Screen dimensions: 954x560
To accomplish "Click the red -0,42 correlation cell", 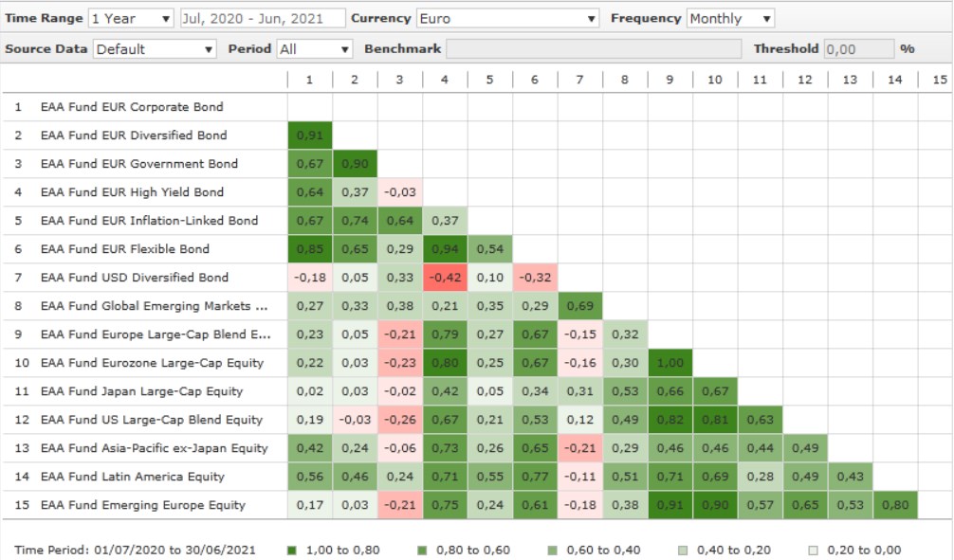I will pyautogui.click(x=445, y=278).
